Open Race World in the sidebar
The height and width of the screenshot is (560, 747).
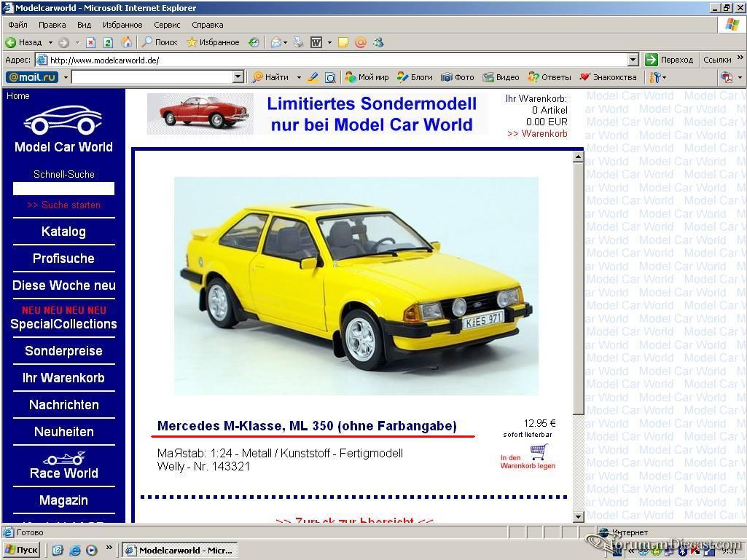pyautogui.click(x=64, y=466)
